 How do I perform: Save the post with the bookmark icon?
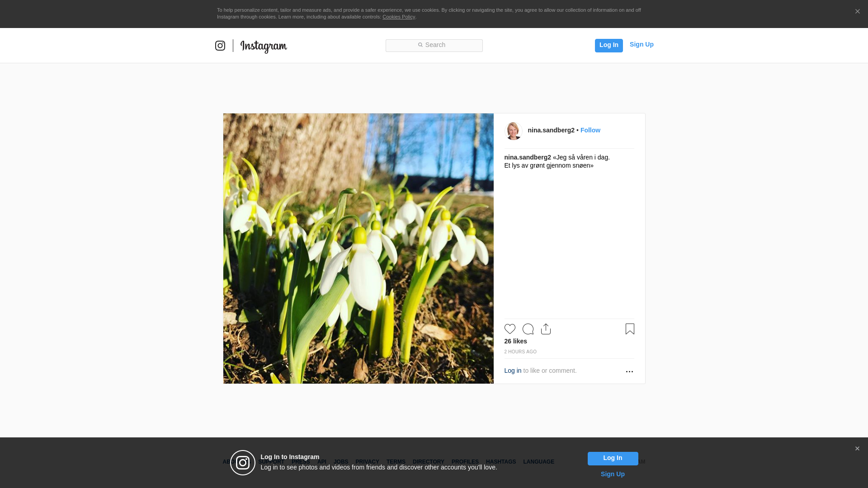[630, 329]
